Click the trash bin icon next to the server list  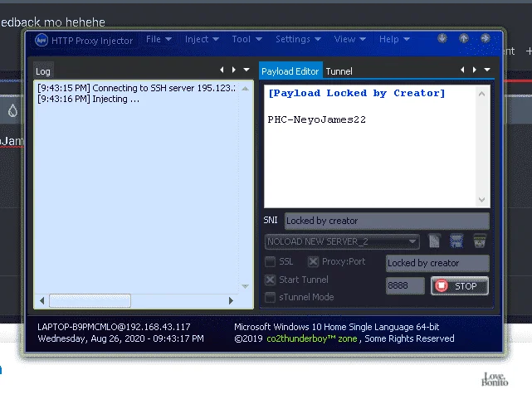[480, 241]
